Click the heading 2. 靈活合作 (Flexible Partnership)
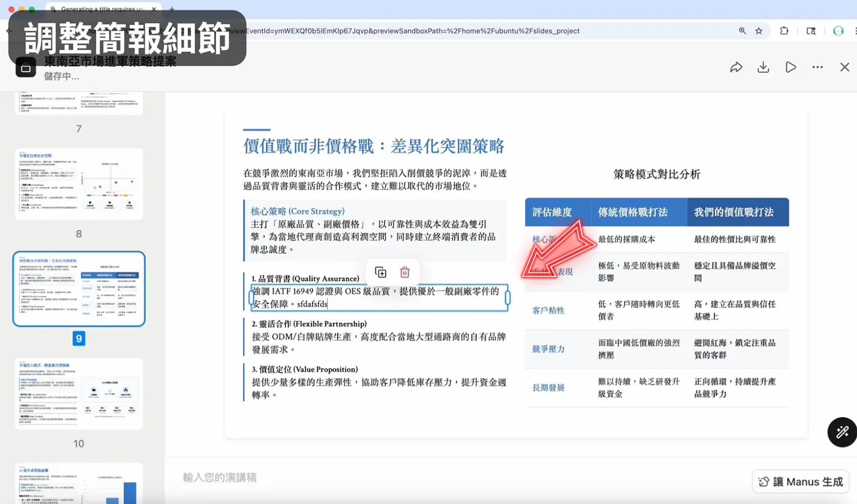 point(309,324)
